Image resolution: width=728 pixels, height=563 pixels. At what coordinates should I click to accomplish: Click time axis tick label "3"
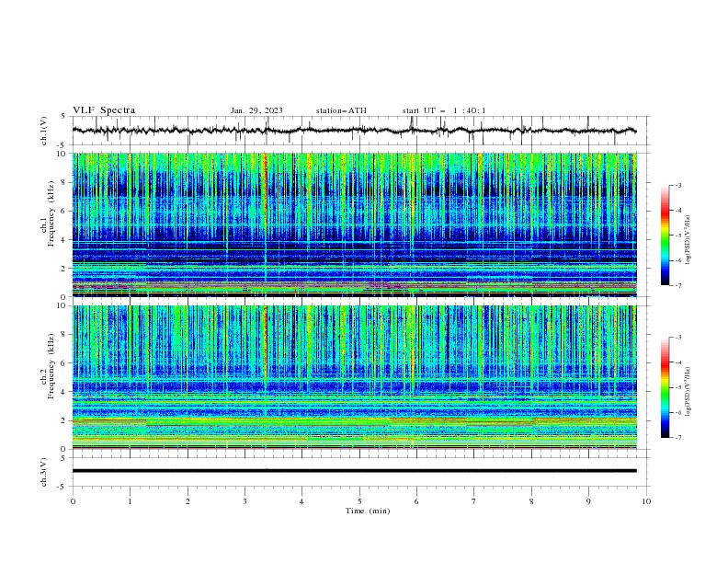pos(245,501)
